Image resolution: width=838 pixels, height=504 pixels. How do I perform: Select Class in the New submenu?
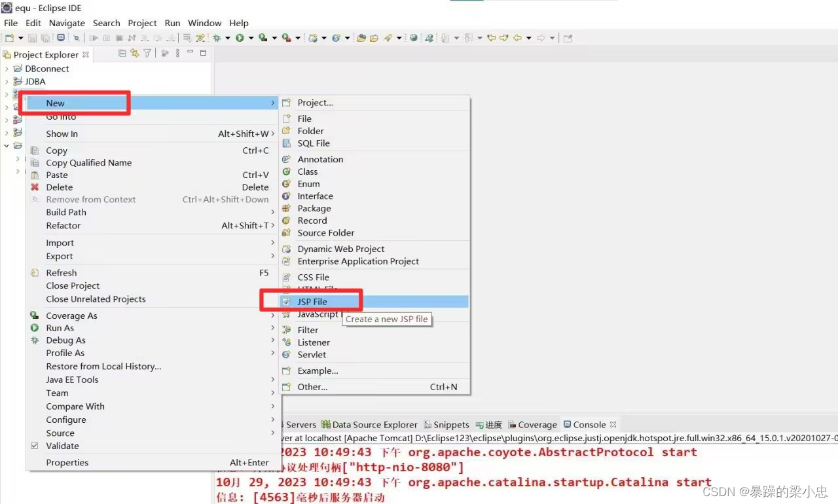pyautogui.click(x=374, y=171)
